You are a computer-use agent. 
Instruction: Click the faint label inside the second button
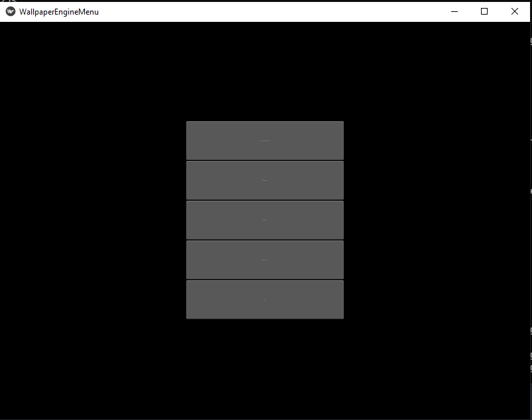[x=264, y=180]
